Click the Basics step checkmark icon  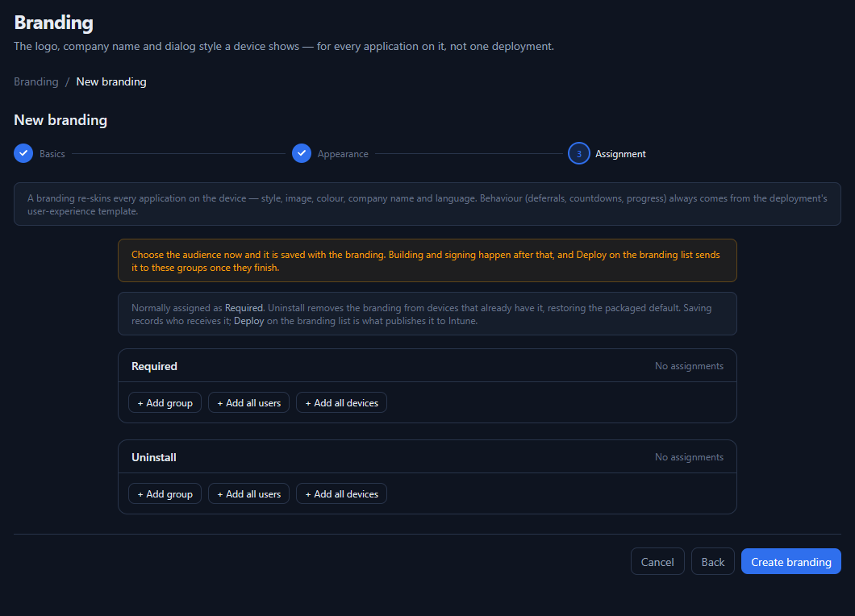coord(23,153)
